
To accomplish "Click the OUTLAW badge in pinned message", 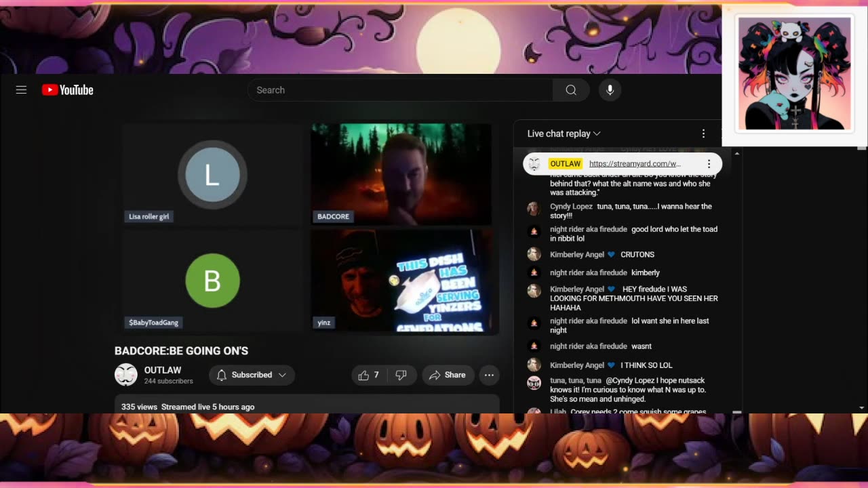I will 565,164.
